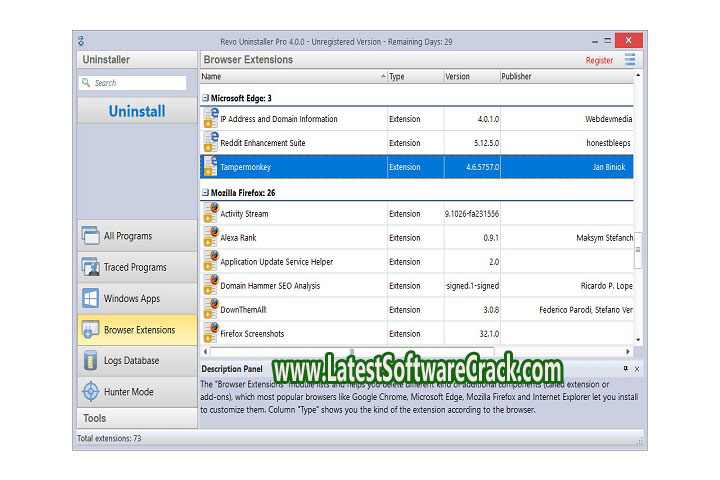Click the Webdevmedia publisher cell
This screenshot has height=480, width=720.
tap(567, 119)
